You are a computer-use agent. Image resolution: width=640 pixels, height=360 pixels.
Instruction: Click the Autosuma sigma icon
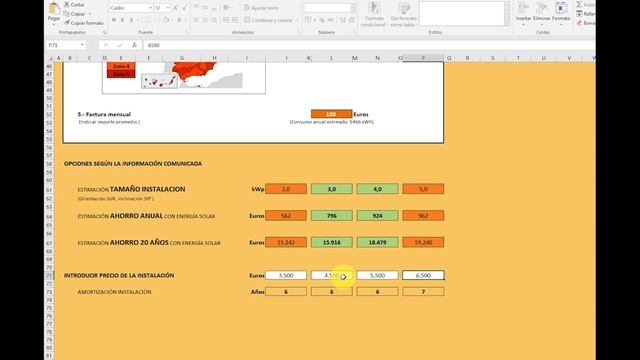pos(579,4)
